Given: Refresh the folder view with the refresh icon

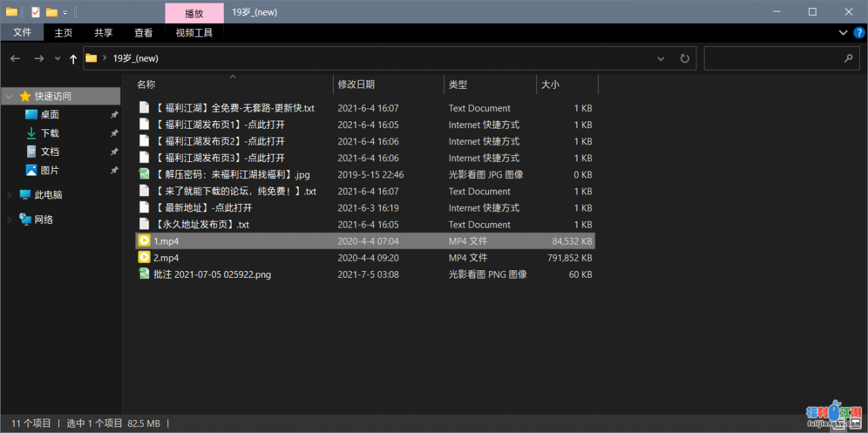Looking at the screenshot, I should click(684, 58).
